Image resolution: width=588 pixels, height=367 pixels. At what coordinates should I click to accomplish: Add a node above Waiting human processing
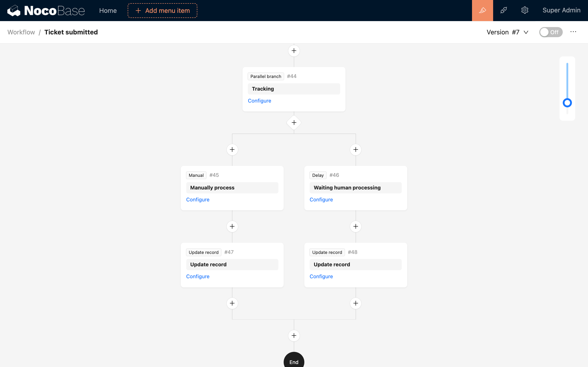(x=356, y=149)
